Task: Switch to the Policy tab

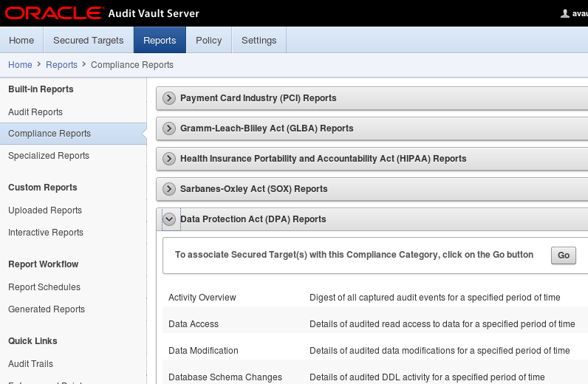Action: tap(209, 40)
